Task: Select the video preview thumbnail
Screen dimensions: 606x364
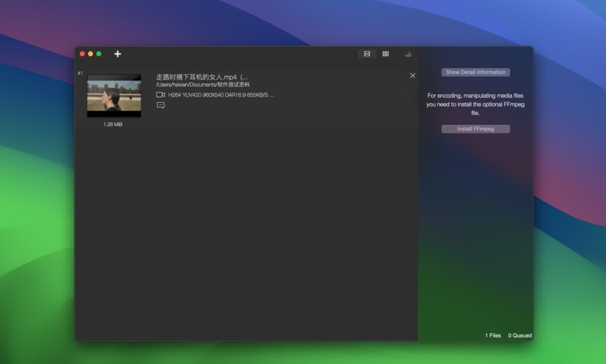Action: coord(114,95)
